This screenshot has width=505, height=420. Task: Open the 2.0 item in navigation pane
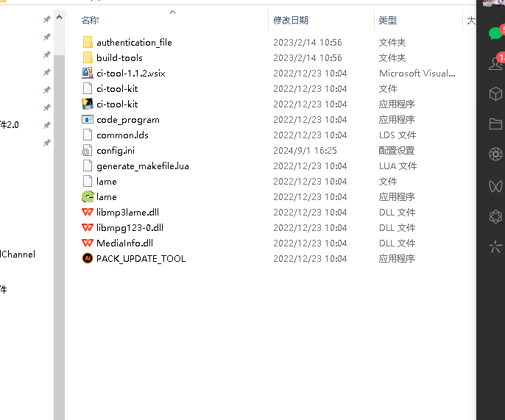10,124
